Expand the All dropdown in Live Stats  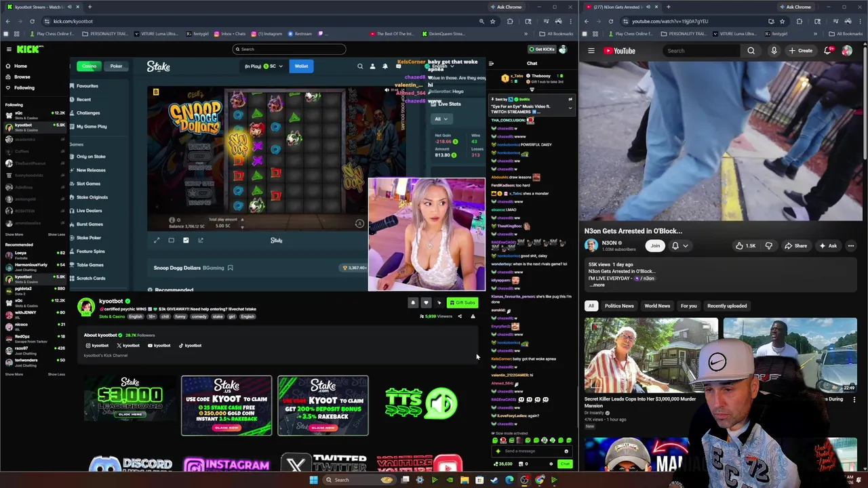[441, 119]
